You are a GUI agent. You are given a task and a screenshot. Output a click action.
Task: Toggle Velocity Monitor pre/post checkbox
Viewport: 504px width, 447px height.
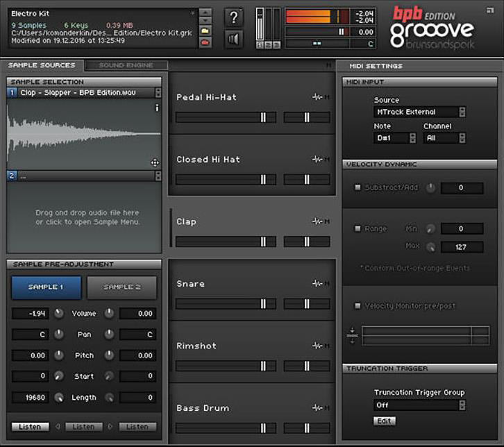click(x=358, y=305)
